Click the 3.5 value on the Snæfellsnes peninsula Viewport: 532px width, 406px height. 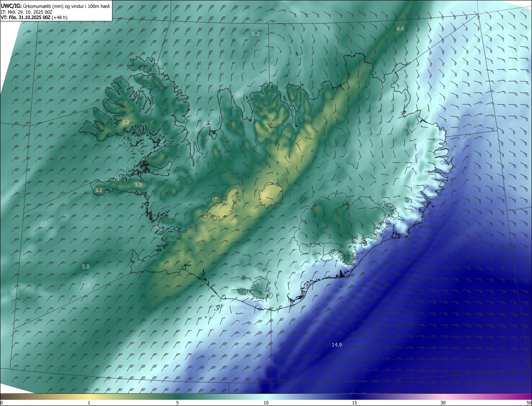pyautogui.click(x=138, y=185)
